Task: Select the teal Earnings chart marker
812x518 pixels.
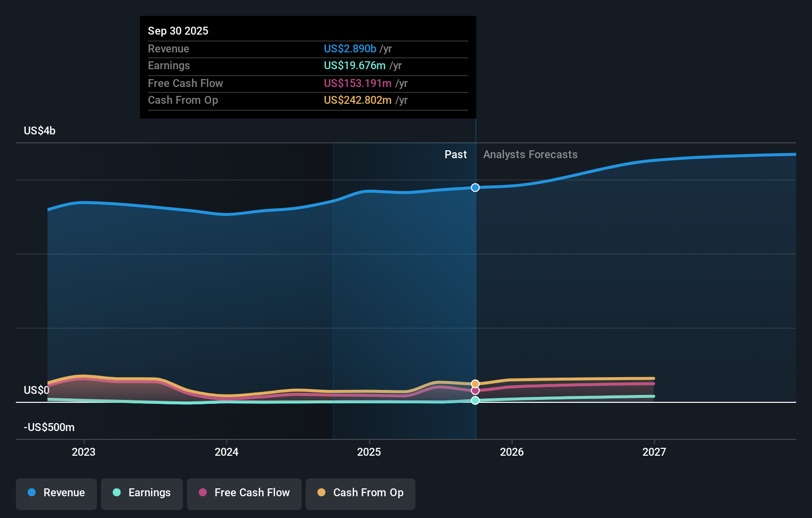Action: 475,400
